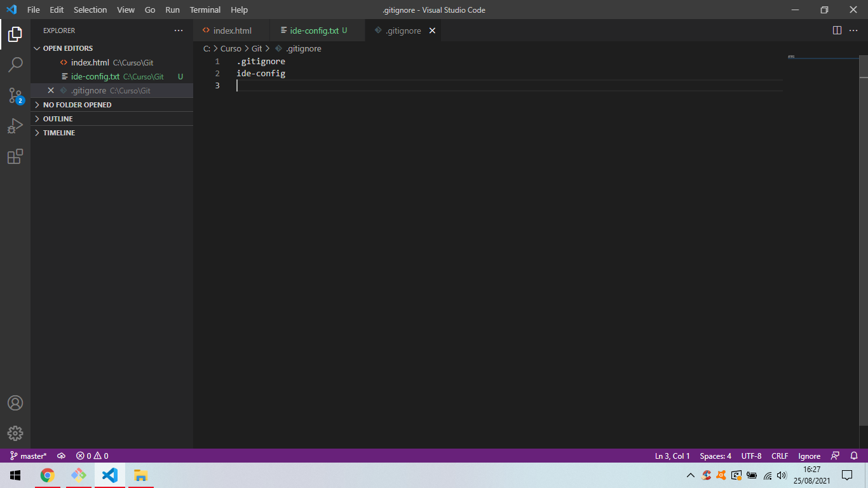Click the VS Code logo in title bar
This screenshot has width=868, height=488.
click(x=11, y=10)
